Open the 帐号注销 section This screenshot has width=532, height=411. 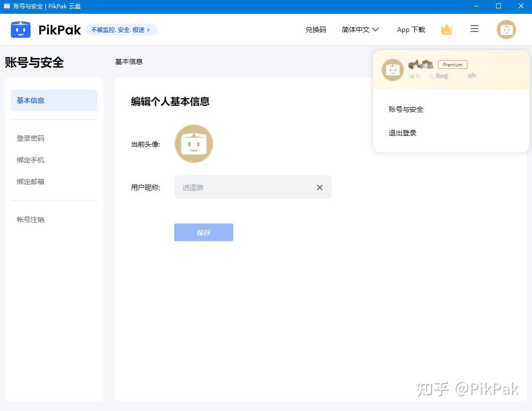point(31,220)
